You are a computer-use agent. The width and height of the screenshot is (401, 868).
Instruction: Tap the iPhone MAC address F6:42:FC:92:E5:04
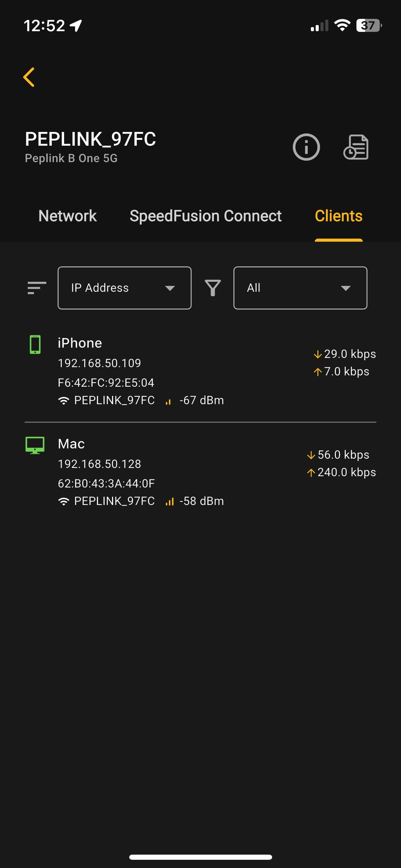[x=106, y=383]
